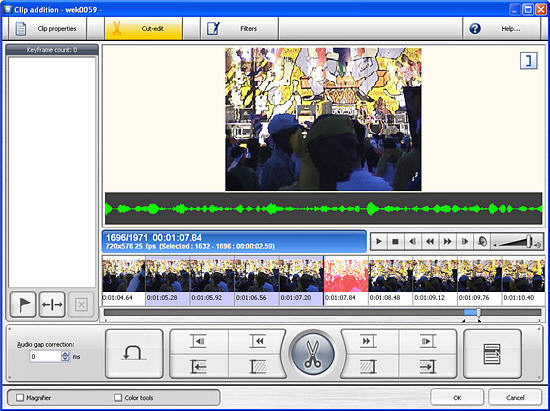Switch to the Clip properties tab
Image resolution: width=550 pixels, height=411 pixels.
coord(45,29)
